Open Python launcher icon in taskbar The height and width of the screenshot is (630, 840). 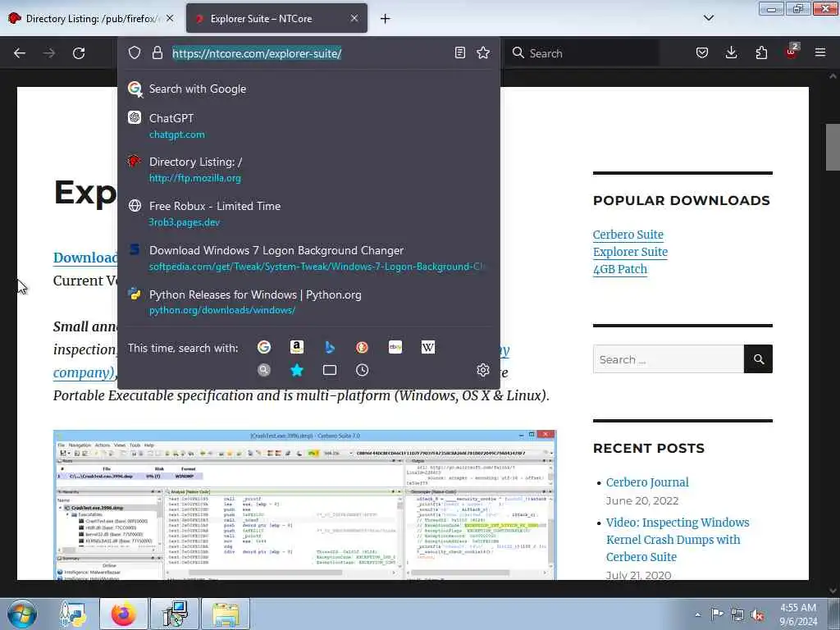[x=73, y=614]
